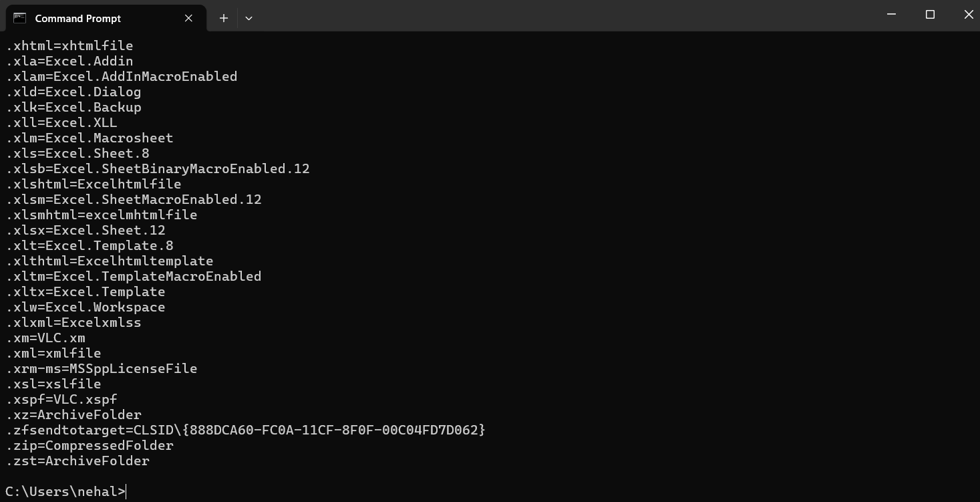Click the .xltm=Excel.TemplateMacroEnabled line
Screen dimensions: 980x502
pos(134,276)
